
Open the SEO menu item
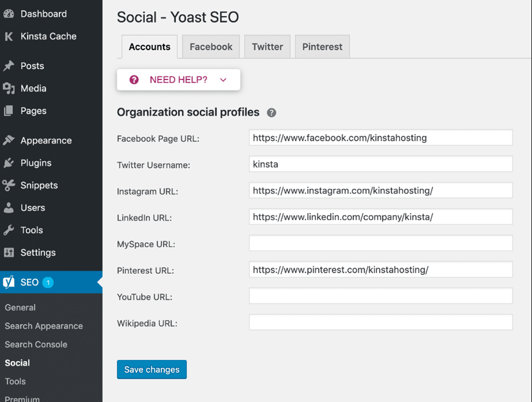51,282
